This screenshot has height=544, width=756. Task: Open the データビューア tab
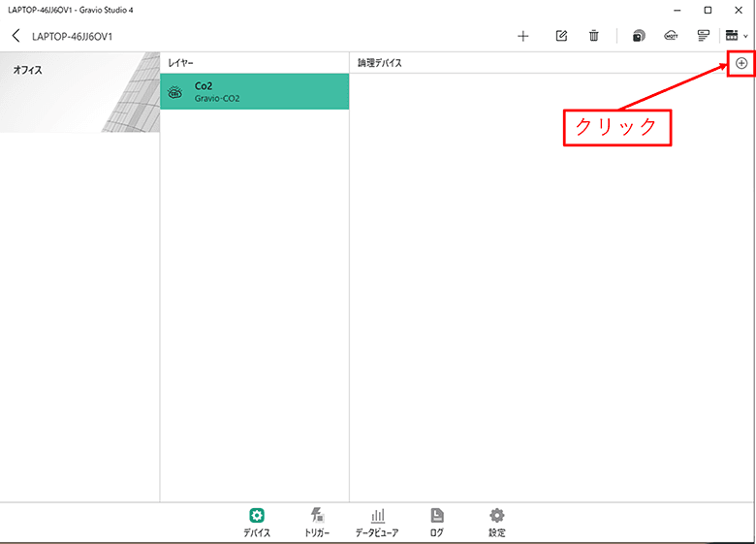[377, 523]
